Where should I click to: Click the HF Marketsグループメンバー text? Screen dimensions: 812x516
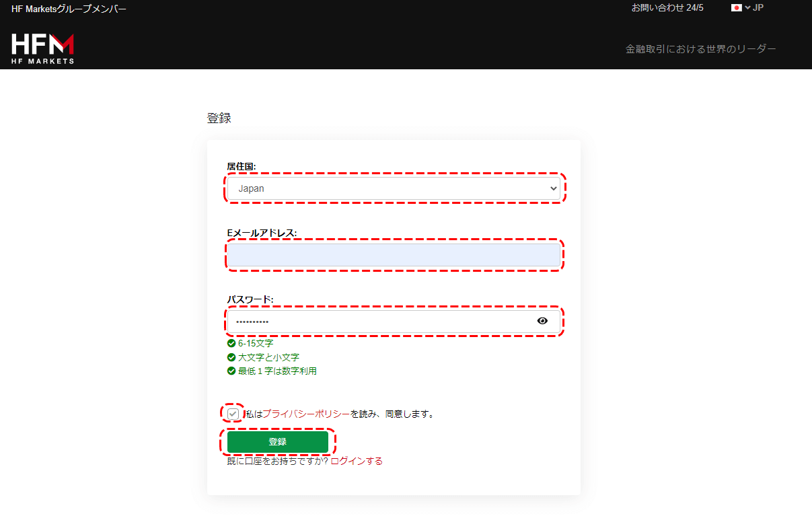click(69, 9)
